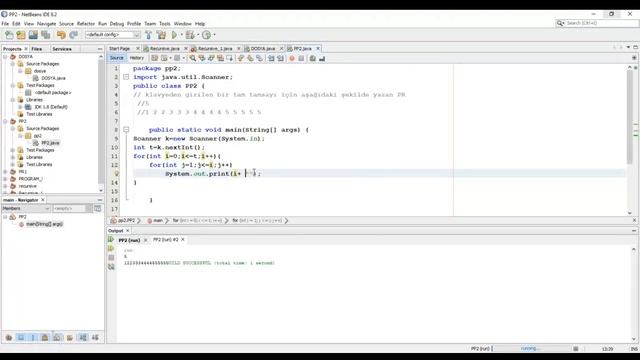640x360 pixels.
Task: Open the Refactor menu
Action: coord(86,24)
